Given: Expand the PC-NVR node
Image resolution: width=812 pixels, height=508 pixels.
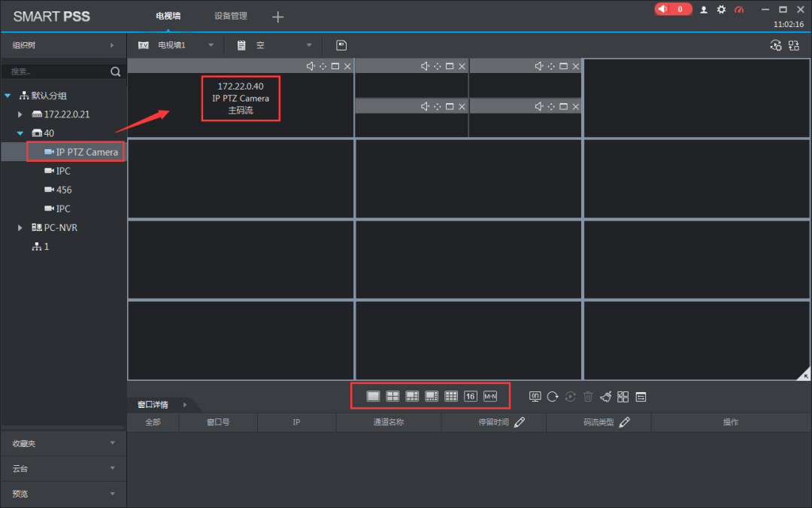Looking at the screenshot, I should 20,227.
